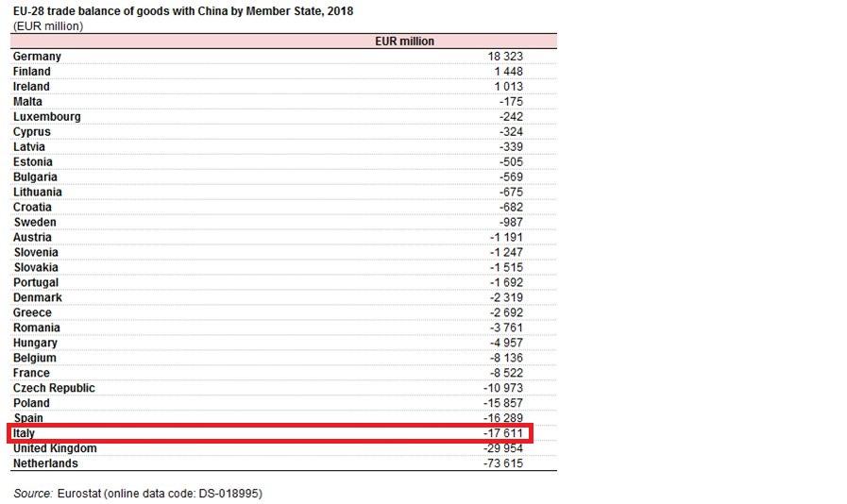
Task: Select the Austria row label
Action: tap(32, 238)
